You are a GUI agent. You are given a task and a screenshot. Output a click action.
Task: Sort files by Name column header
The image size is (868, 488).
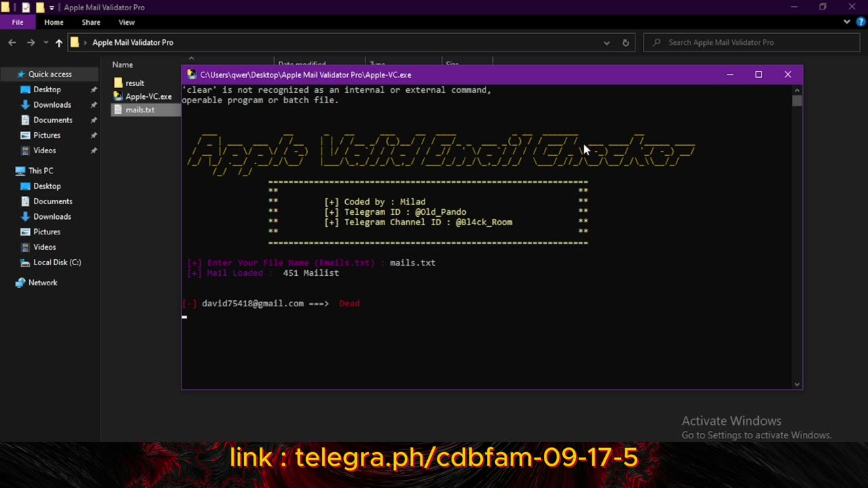click(122, 65)
